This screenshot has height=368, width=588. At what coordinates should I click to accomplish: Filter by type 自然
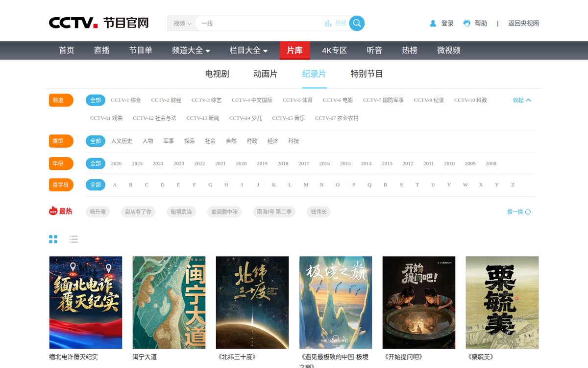[231, 141]
